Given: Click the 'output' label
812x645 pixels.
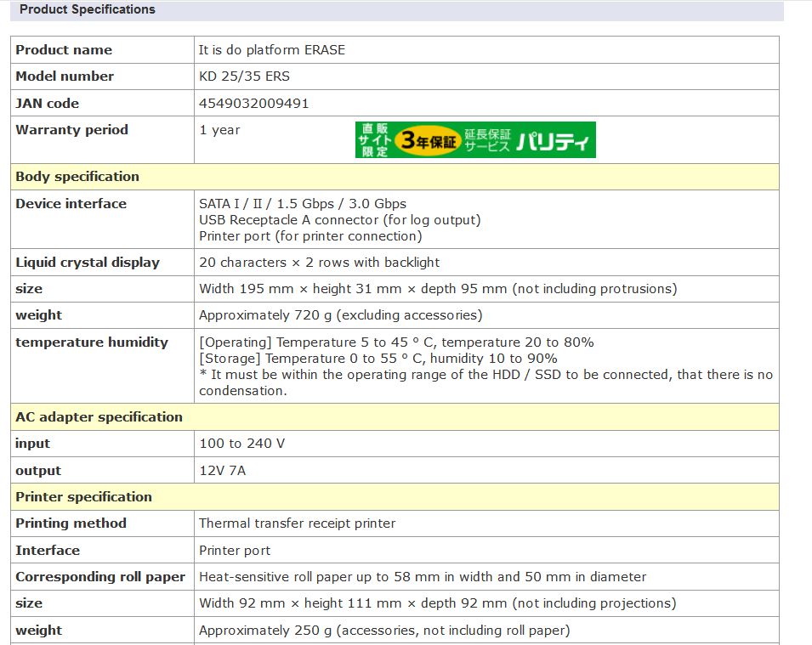Looking at the screenshot, I should 38,471.
